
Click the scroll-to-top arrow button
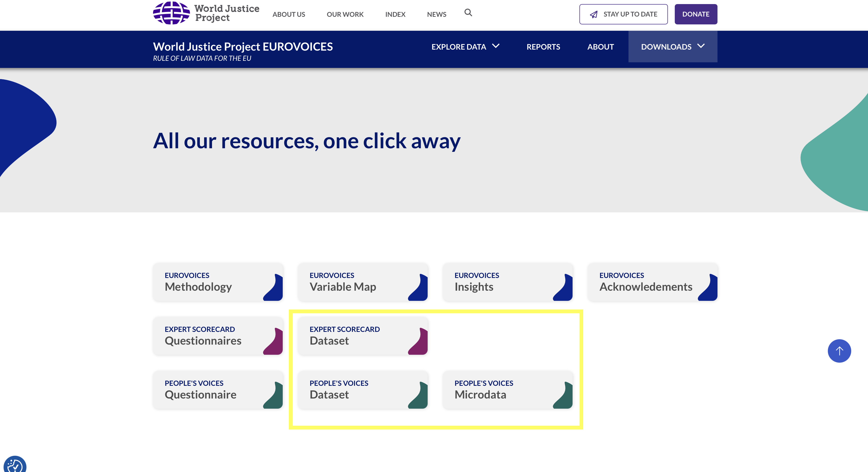coord(839,351)
